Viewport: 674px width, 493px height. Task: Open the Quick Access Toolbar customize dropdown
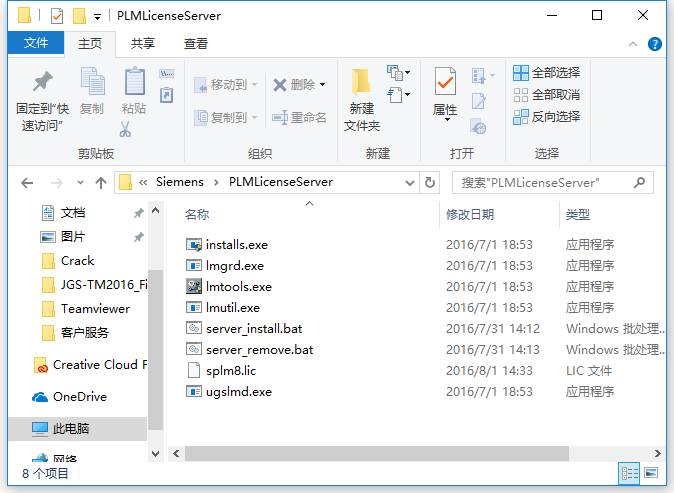(98, 17)
